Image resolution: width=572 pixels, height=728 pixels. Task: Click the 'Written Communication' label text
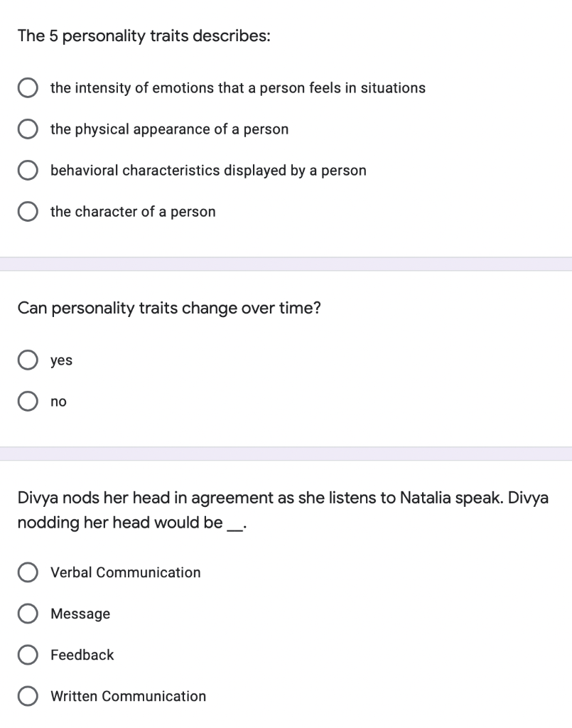(x=128, y=696)
